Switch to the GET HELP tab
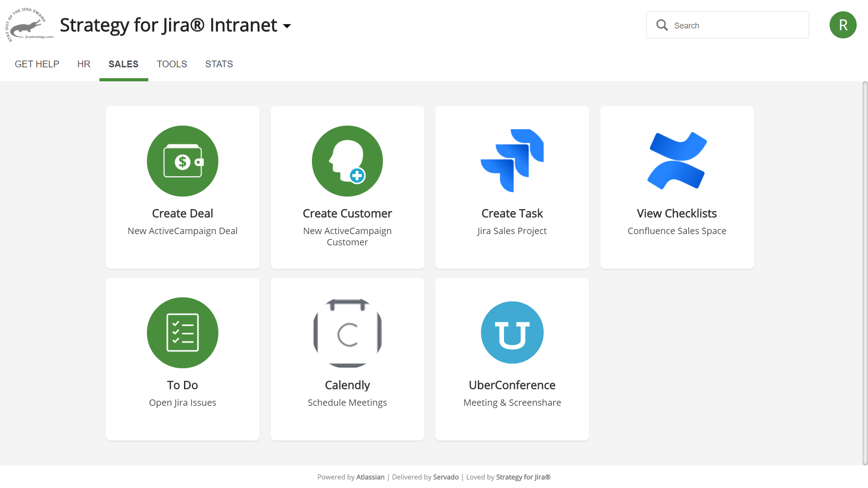 coord(37,64)
